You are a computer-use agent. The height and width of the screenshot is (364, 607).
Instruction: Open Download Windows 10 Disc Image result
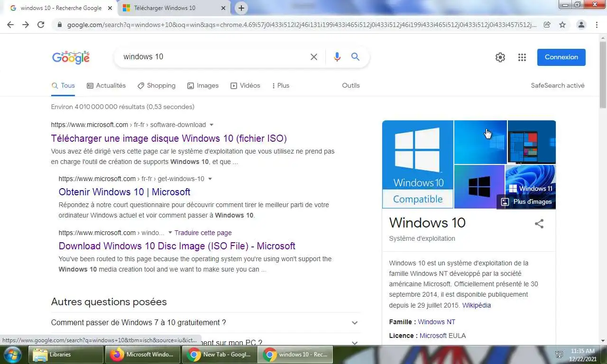tap(177, 246)
